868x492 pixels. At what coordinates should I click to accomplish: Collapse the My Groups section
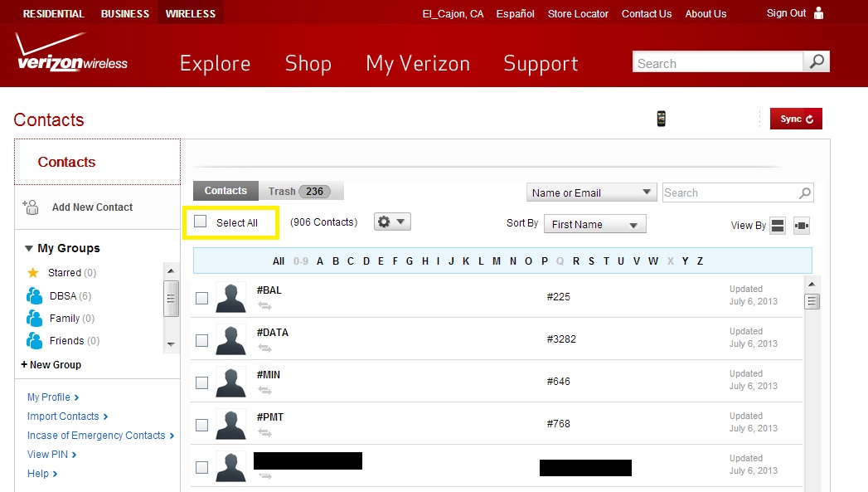29,248
